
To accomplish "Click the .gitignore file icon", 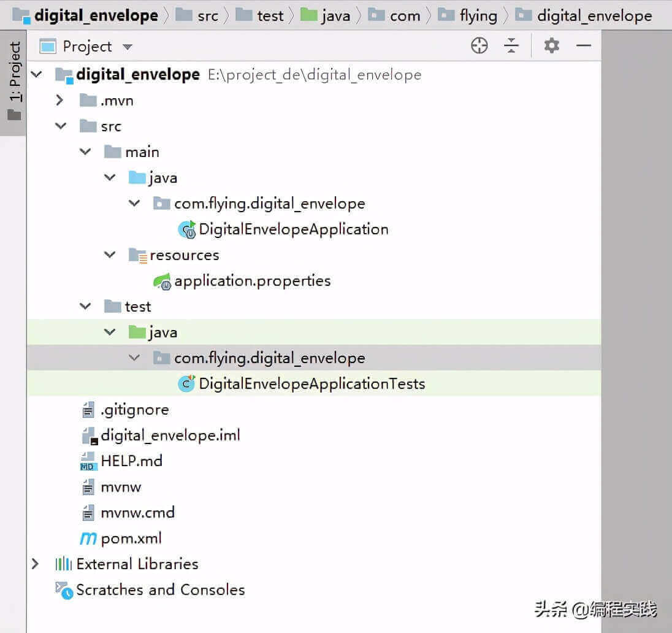I will click(88, 410).
